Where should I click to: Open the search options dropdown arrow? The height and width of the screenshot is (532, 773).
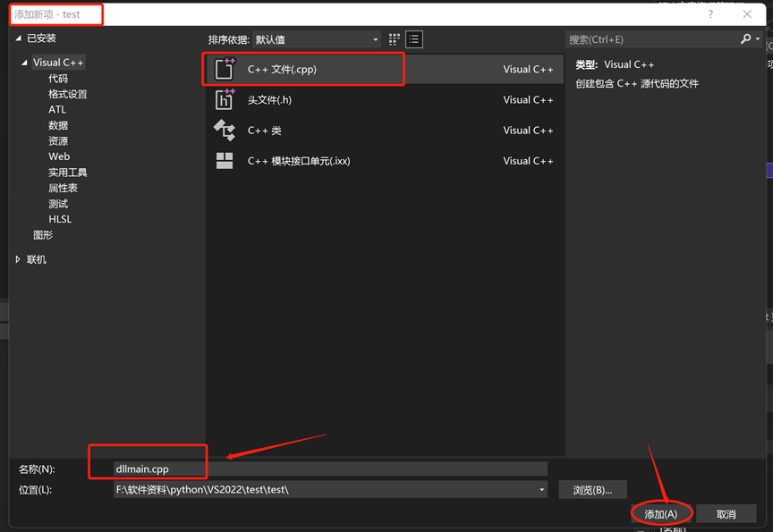click(757, 39)
